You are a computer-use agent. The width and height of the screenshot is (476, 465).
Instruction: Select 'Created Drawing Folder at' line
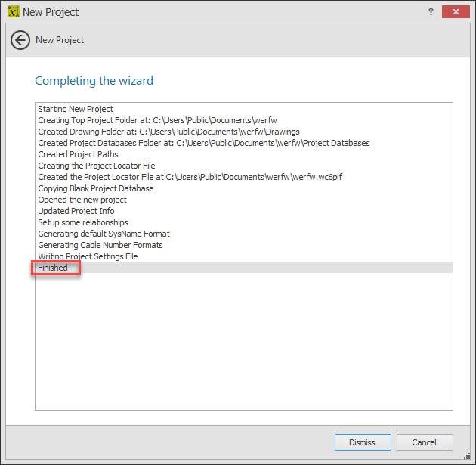click(x=244, y=132)
